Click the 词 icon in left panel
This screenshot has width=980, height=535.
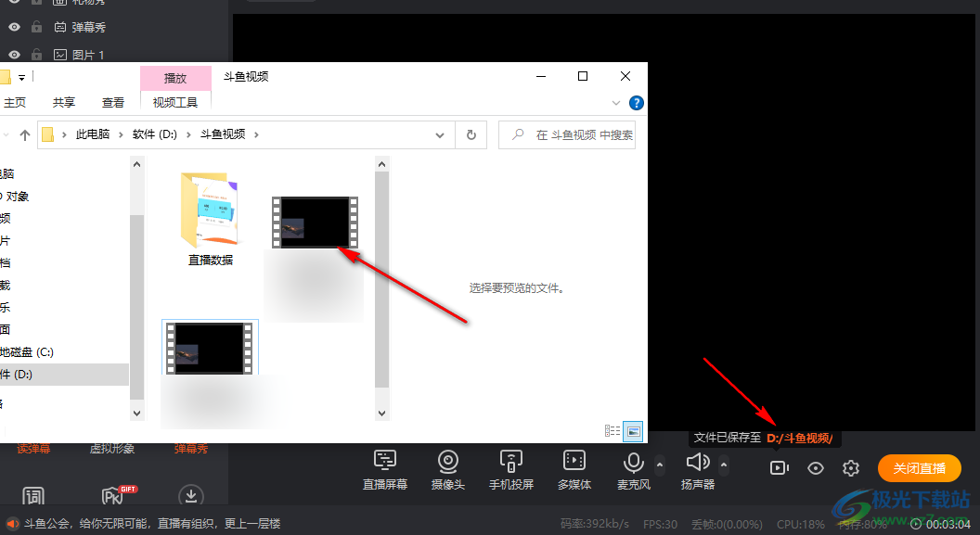click(33, 496)
